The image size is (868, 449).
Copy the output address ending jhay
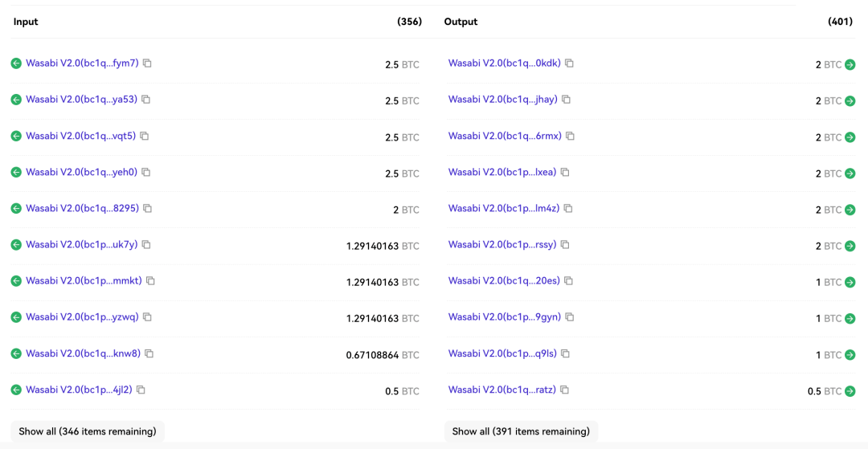tap(567, 100)
